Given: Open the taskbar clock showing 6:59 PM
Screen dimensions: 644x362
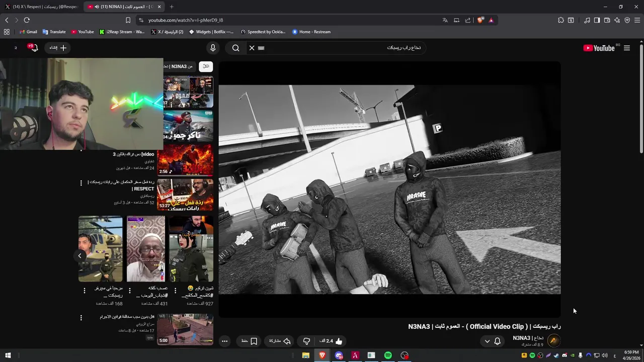Looking at the screenshot, I should (631, 355).
